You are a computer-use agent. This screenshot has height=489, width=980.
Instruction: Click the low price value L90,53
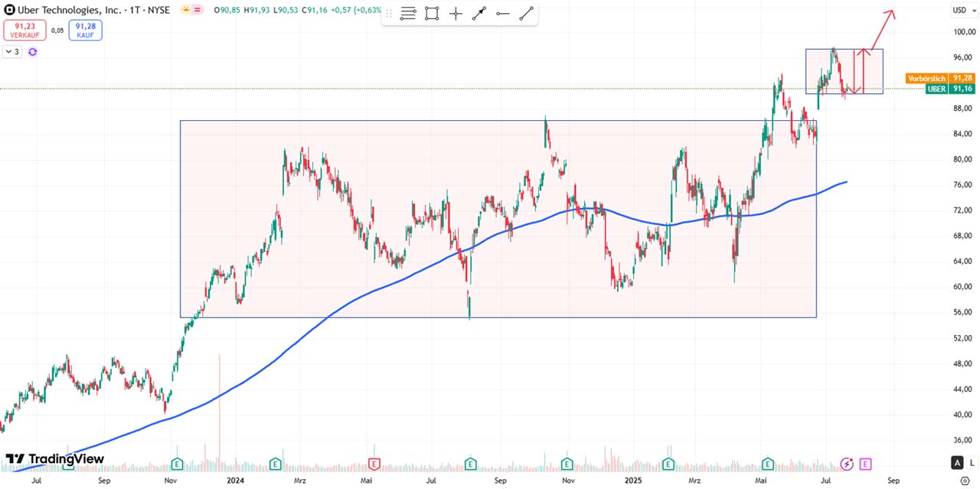point(286,10)
